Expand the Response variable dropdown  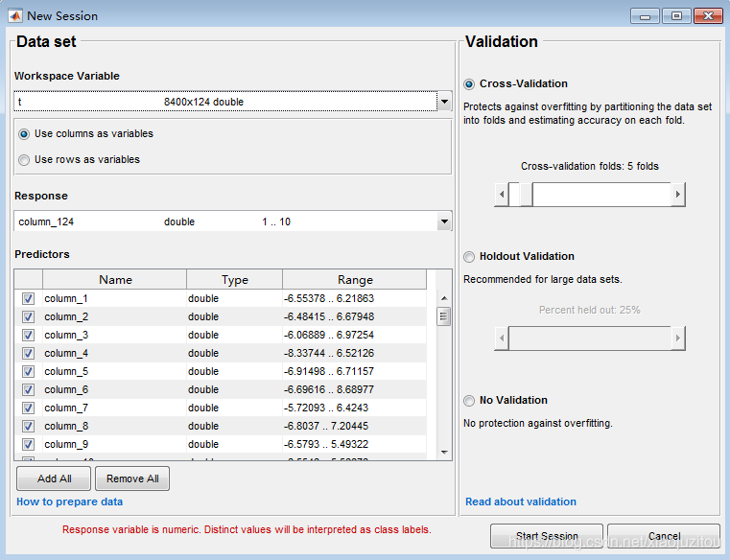point(443,222)
